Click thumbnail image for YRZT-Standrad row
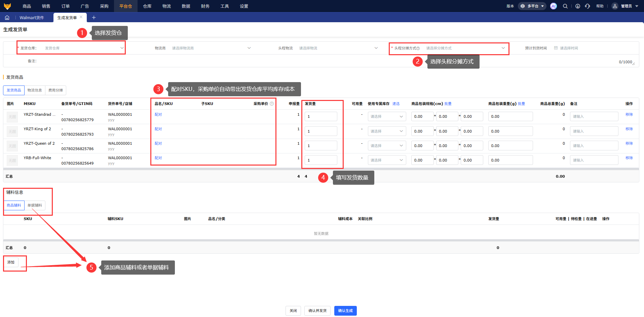The width and height of the screenshot is (644, 317). click(12, 117)
